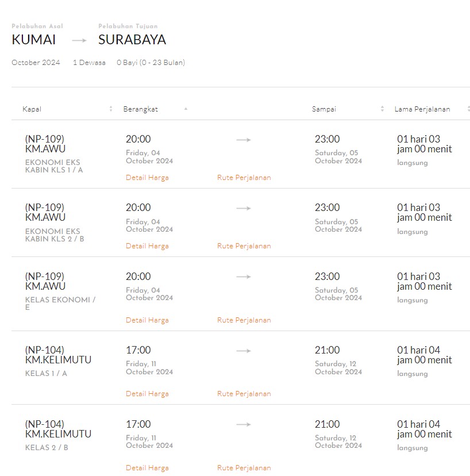The width and height of the screenshot is (470, 476).
Task: Open Detail Harga for KELAS EKONOMI fare
Action: point(147,320)
